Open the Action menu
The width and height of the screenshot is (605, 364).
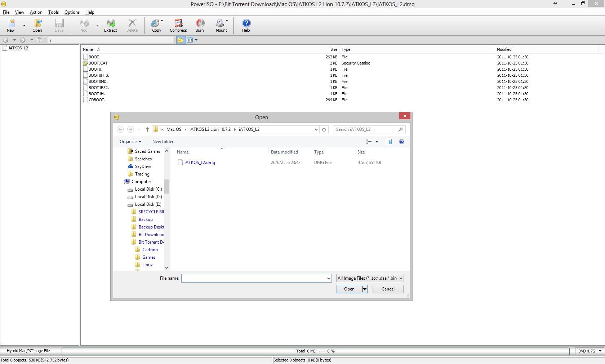(x=36, y=12)
